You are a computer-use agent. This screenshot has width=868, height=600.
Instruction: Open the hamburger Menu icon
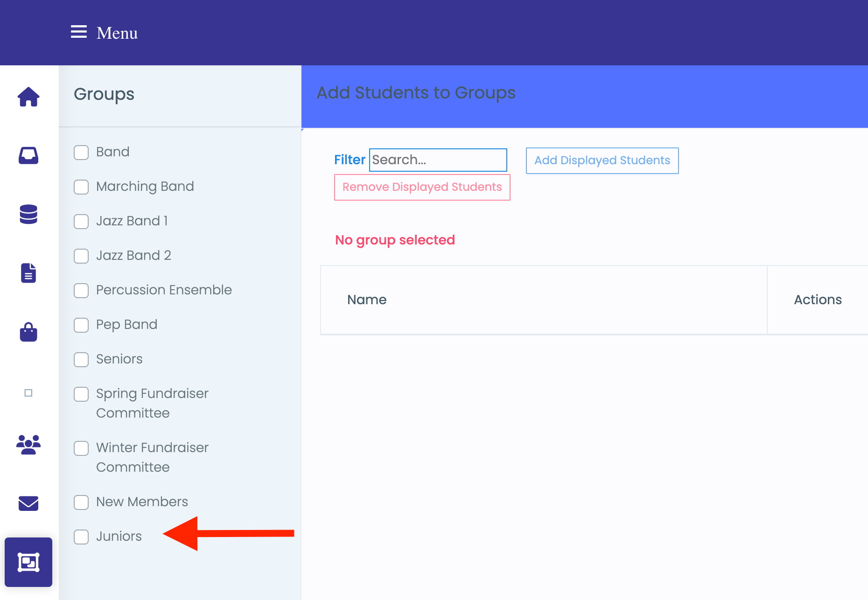click(x=79, y=32)
